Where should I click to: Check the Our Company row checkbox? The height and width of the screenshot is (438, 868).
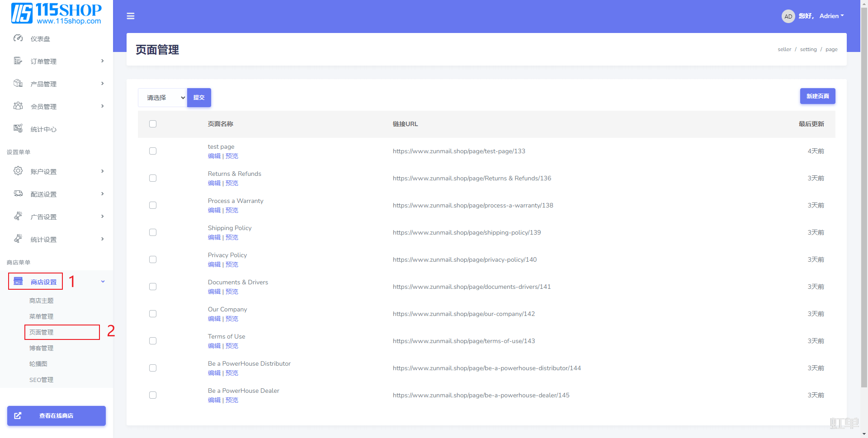tap(153, 314)
